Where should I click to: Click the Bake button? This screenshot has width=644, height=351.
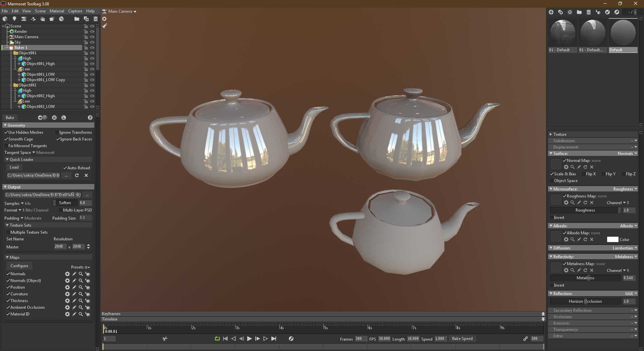(x=10, y=118)
